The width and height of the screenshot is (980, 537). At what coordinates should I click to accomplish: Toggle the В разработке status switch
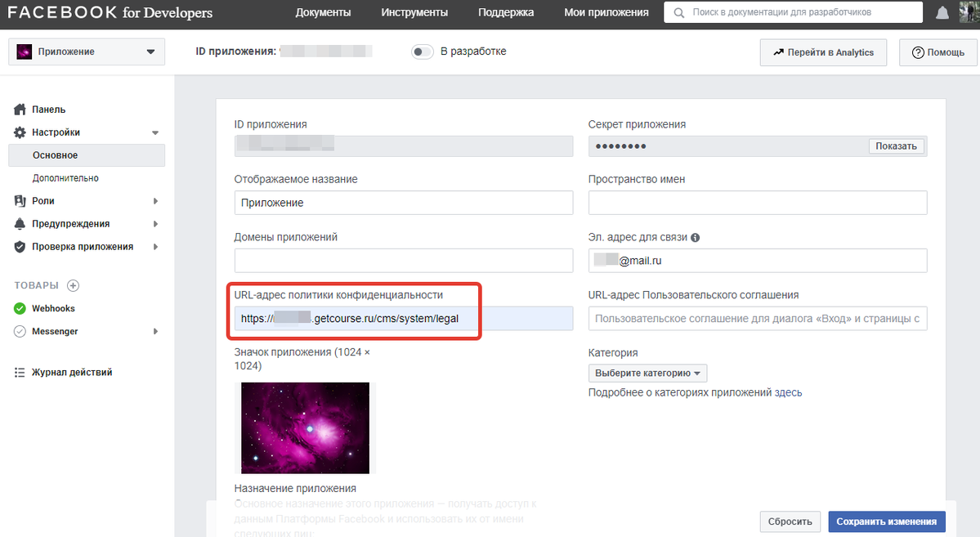tap(423, 51)
